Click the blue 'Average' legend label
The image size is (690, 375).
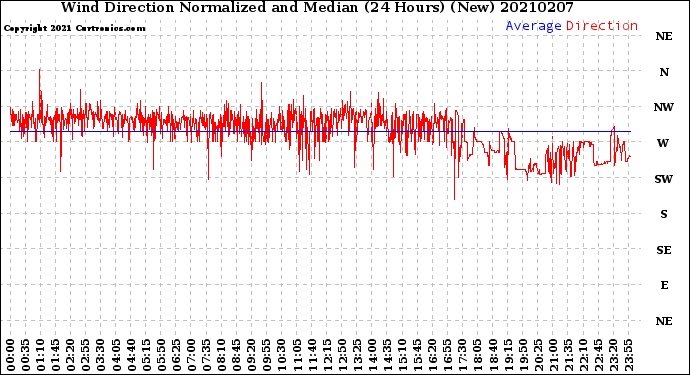click(x=533, y=26)
